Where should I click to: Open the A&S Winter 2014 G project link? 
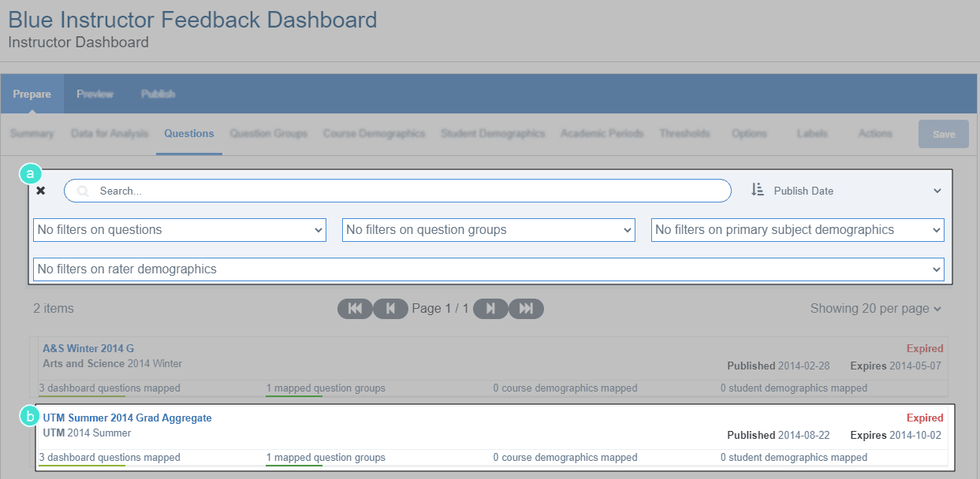88,348
